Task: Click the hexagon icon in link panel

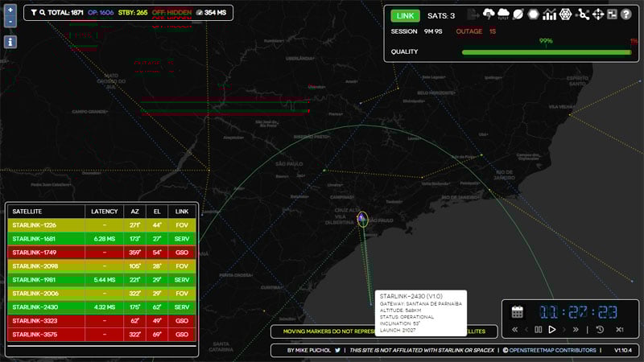Action: (533, 14)
